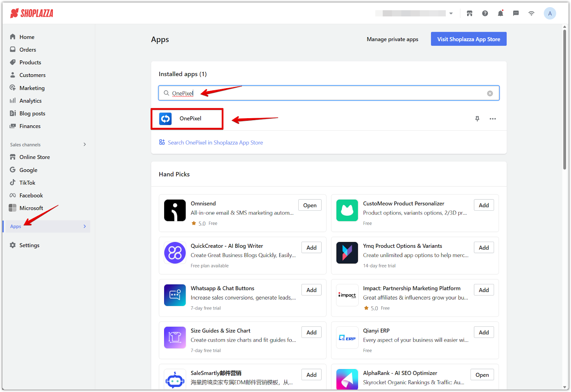Open Marketing in sidebar

tap(32, 88)
